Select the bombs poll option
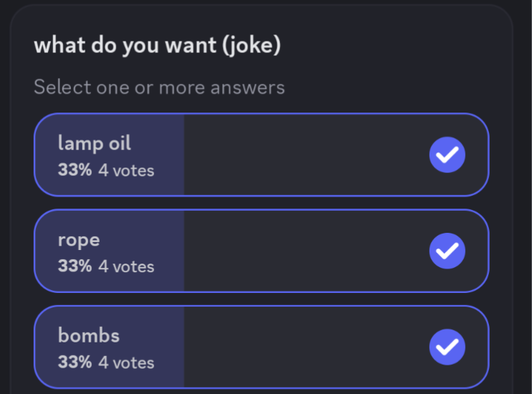 (x=262, y=347)
